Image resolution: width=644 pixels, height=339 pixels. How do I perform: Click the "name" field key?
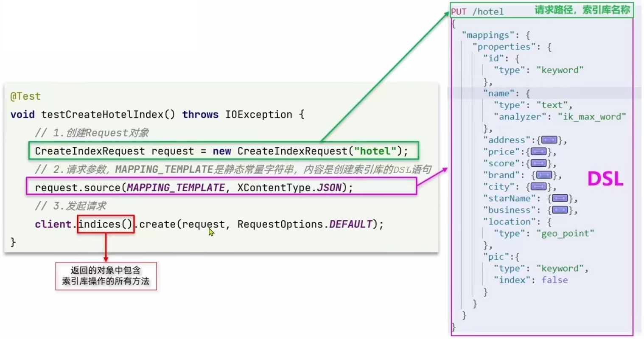pyautogui.click(x=498, y=93)
